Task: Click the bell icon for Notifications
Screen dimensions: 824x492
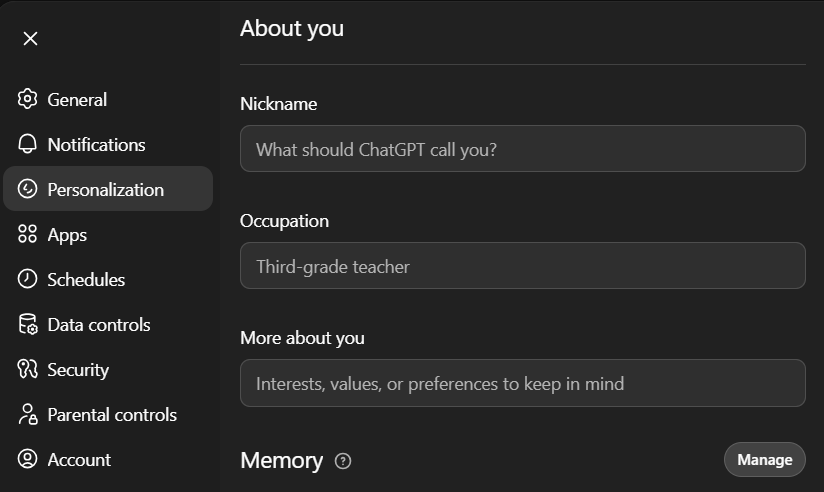Action: click(x=28, y=144)
